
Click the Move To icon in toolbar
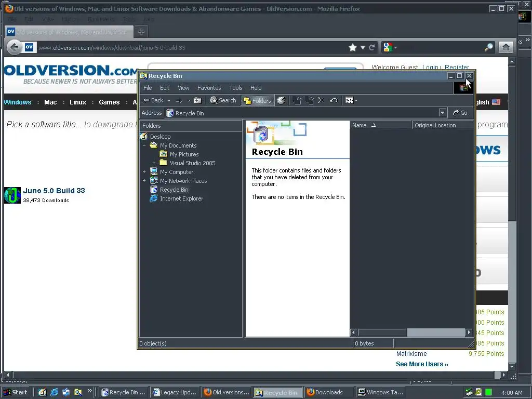297,100
